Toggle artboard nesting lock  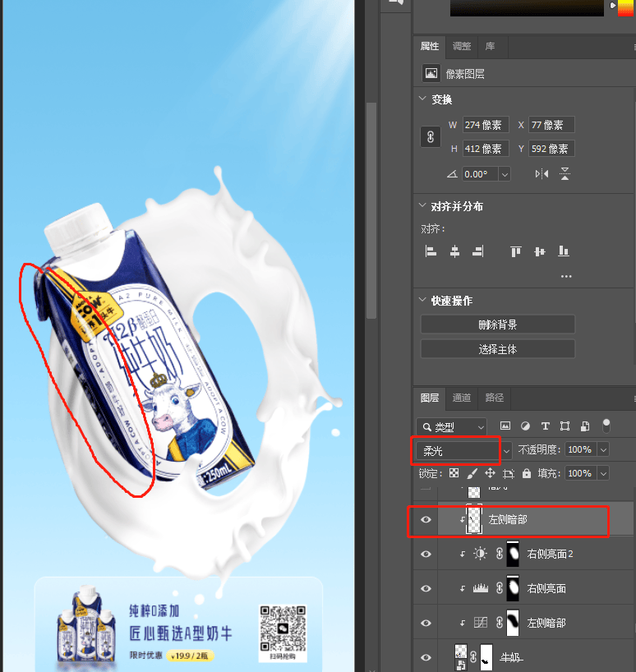(x=509, y=473)
